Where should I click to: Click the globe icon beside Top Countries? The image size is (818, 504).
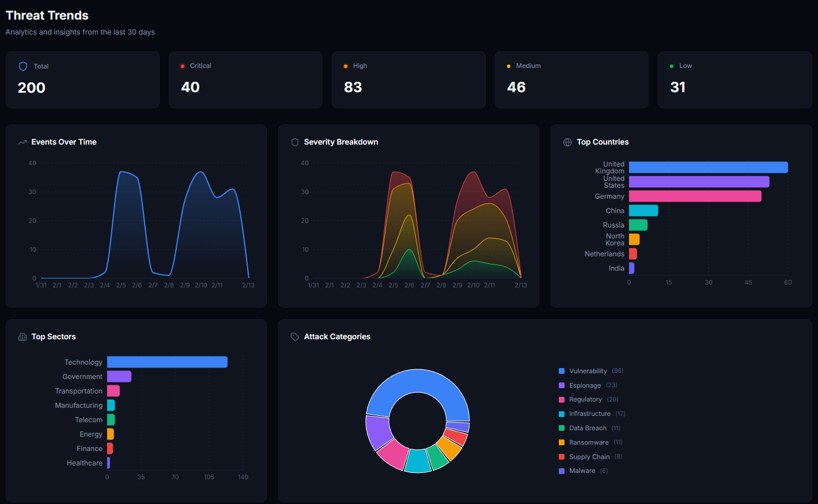click(x=567, y=142)
